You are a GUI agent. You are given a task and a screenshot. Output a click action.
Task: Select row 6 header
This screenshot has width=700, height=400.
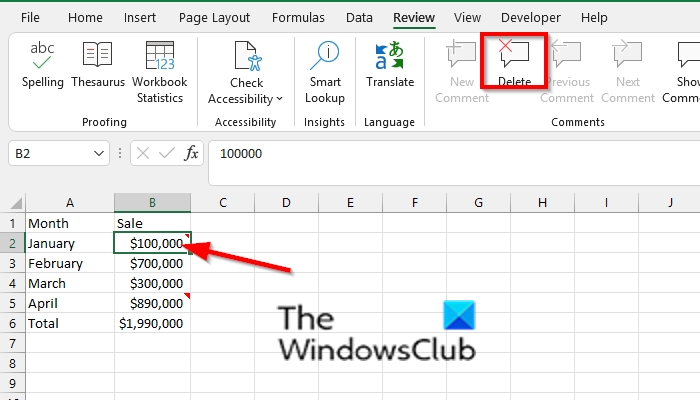(12, 323)
